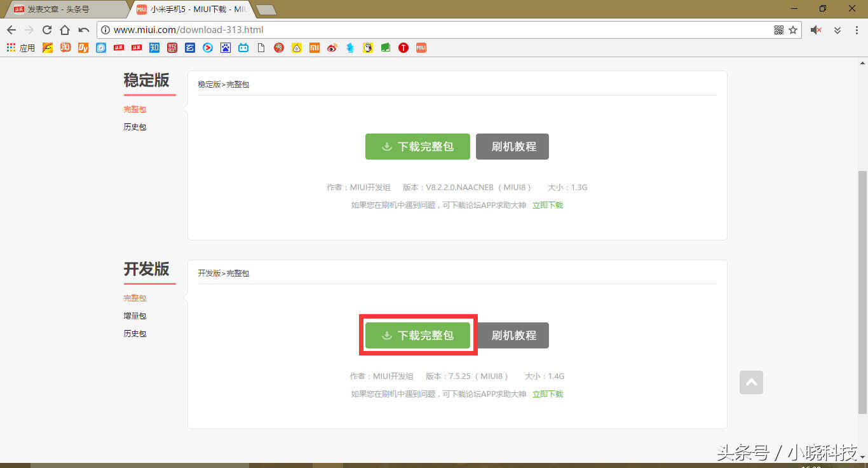
Task: Click the muted speaker extension icon
Action: tap(817, 30)
